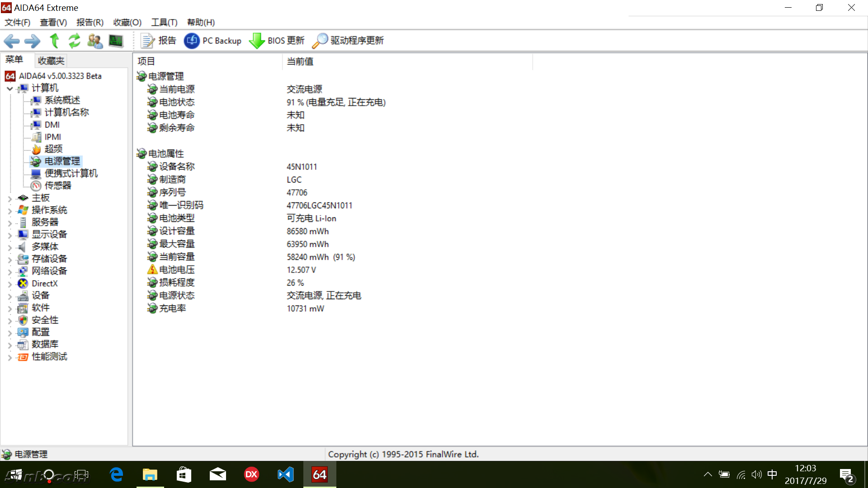Open the Action Center notifications icon

coord(846,475)
